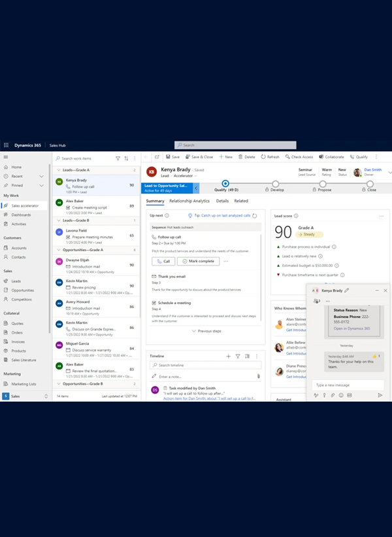Delete the Kenya Brady lead
Viewport: 392px width, 537px height.
(246, 157)
